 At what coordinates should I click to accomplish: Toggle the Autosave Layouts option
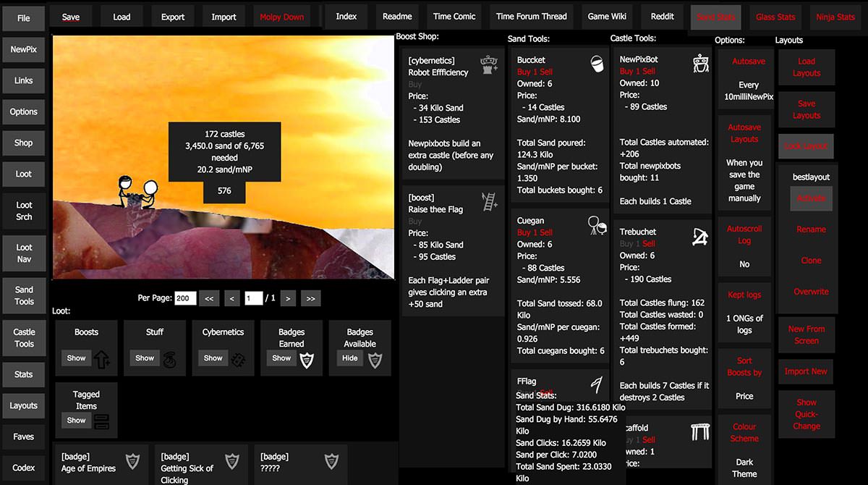744,133
